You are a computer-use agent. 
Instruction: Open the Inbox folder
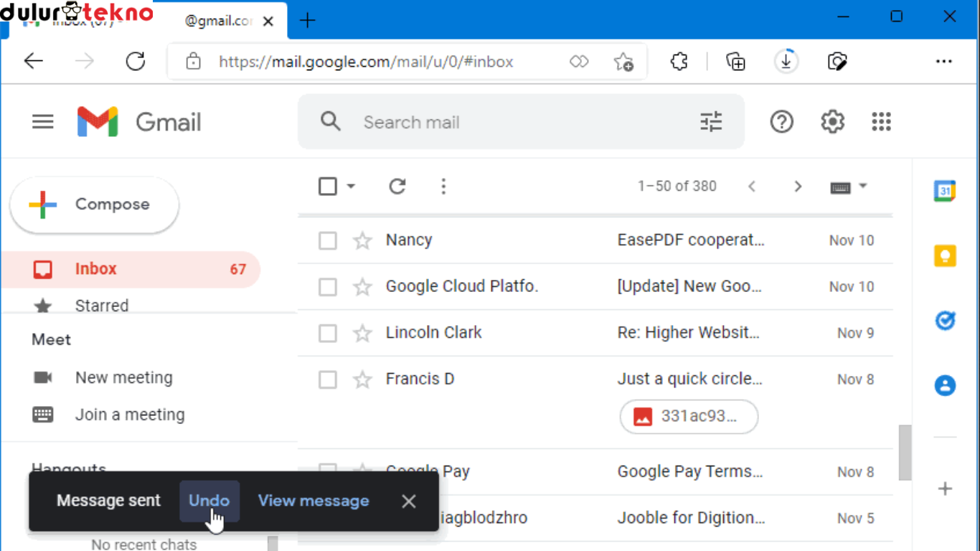130,269
